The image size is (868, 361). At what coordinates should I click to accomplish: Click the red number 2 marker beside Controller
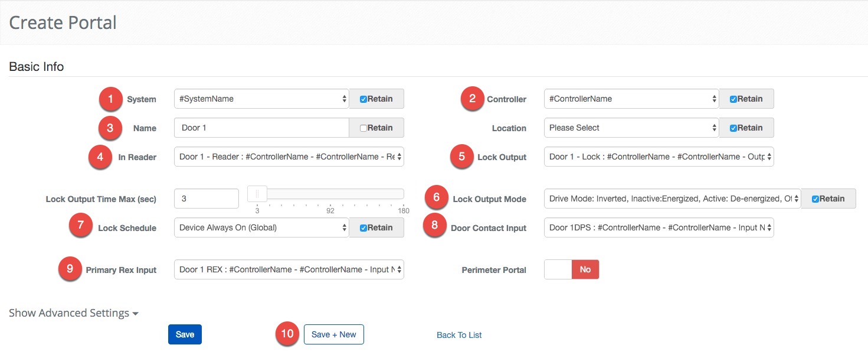tap(472, 99)
